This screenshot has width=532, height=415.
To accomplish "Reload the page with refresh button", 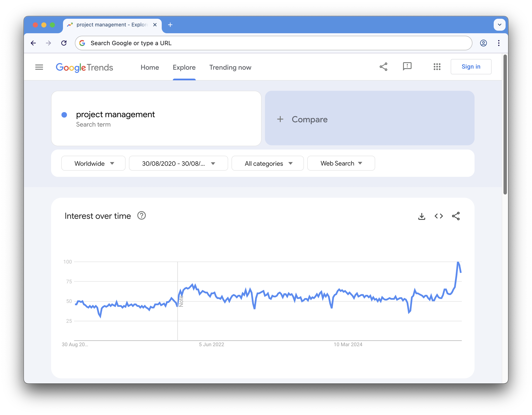I will pyautogui.click(x=64, y=43).
